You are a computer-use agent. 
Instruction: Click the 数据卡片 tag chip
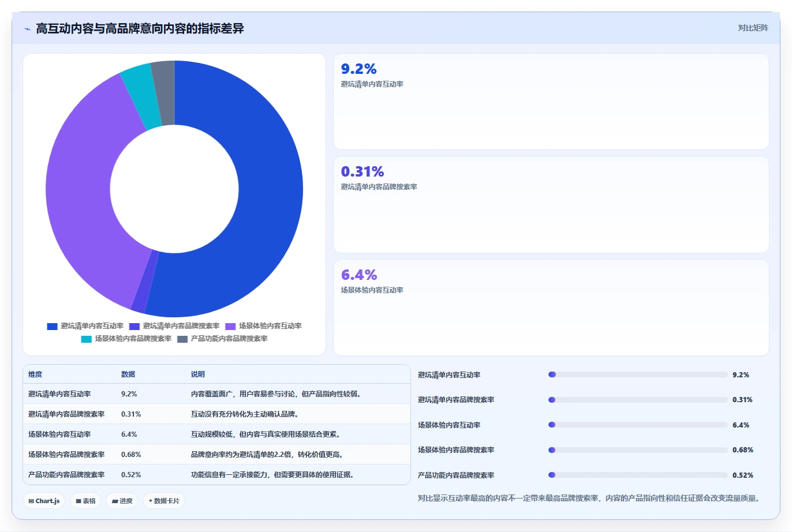164,501
